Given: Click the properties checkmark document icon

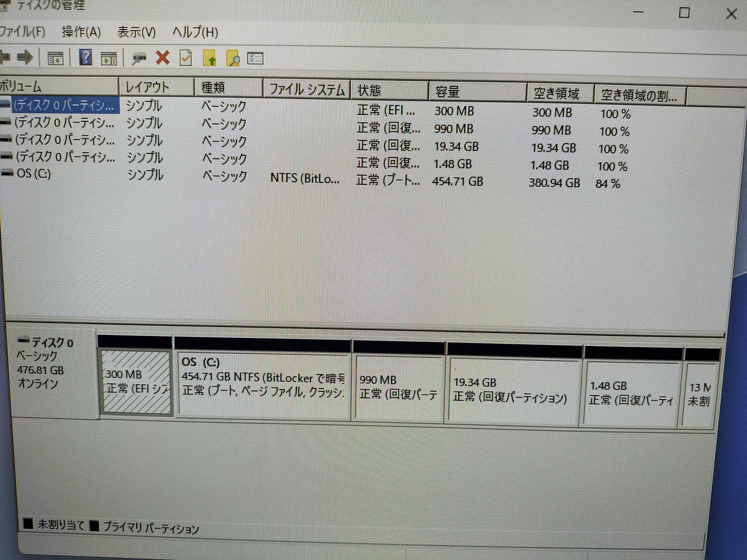Looking at the screenshot, I should (186, 58).
